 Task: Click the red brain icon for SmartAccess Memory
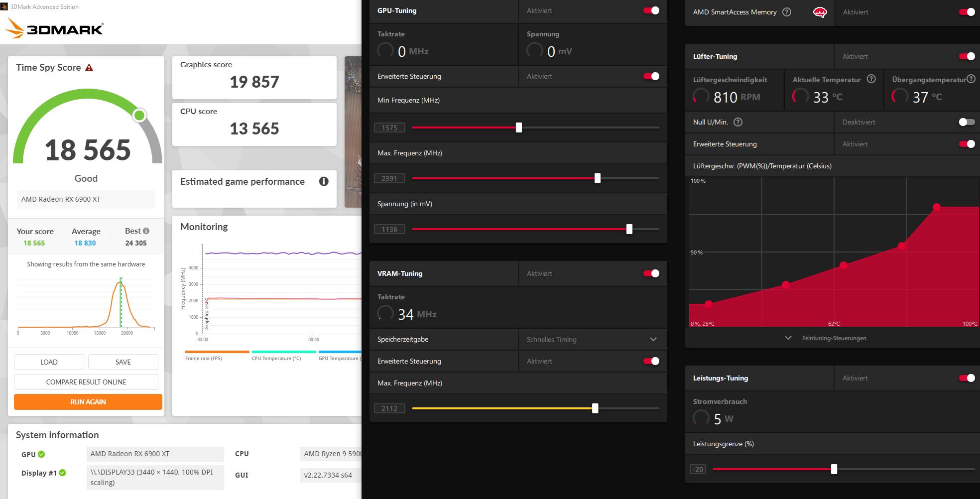820,12
